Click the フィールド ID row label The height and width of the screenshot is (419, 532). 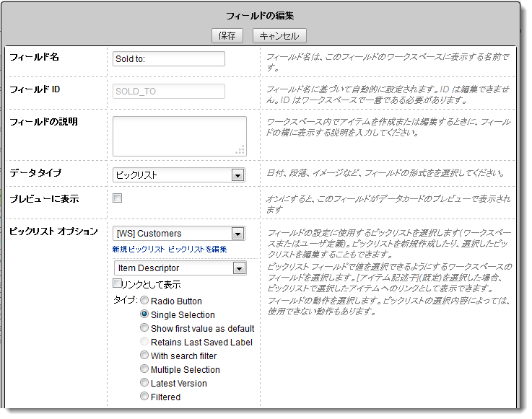(x=35, y=89)
